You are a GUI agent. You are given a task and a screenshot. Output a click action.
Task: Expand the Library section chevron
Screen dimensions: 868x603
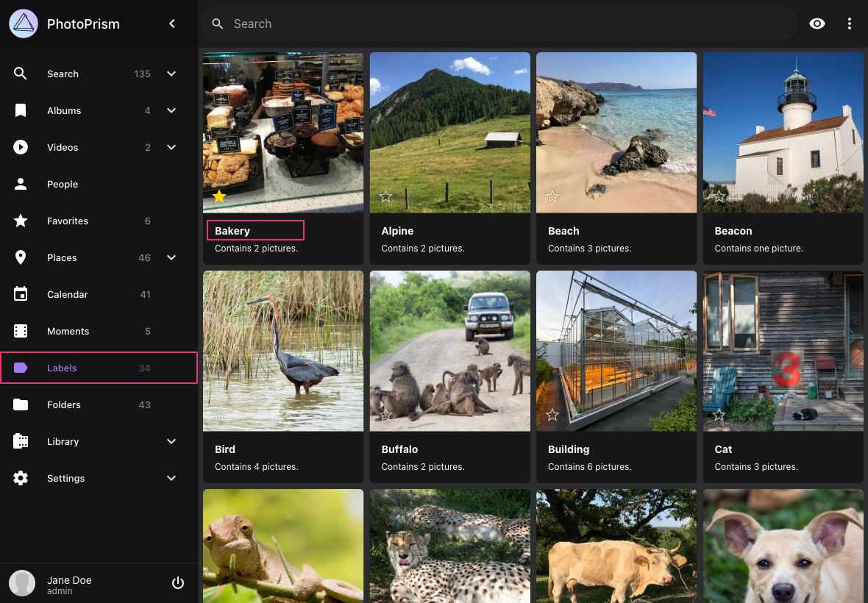tap(171, 441)
